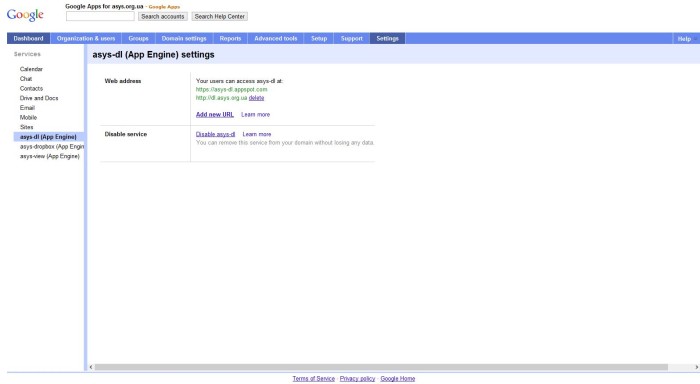Open Contacts service settings
Viewport: 700px width, 384px height.
31,89
